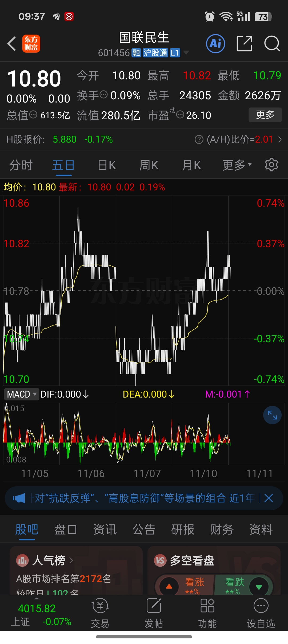Expand the A/H 比价 chevron

click(280, 139)
